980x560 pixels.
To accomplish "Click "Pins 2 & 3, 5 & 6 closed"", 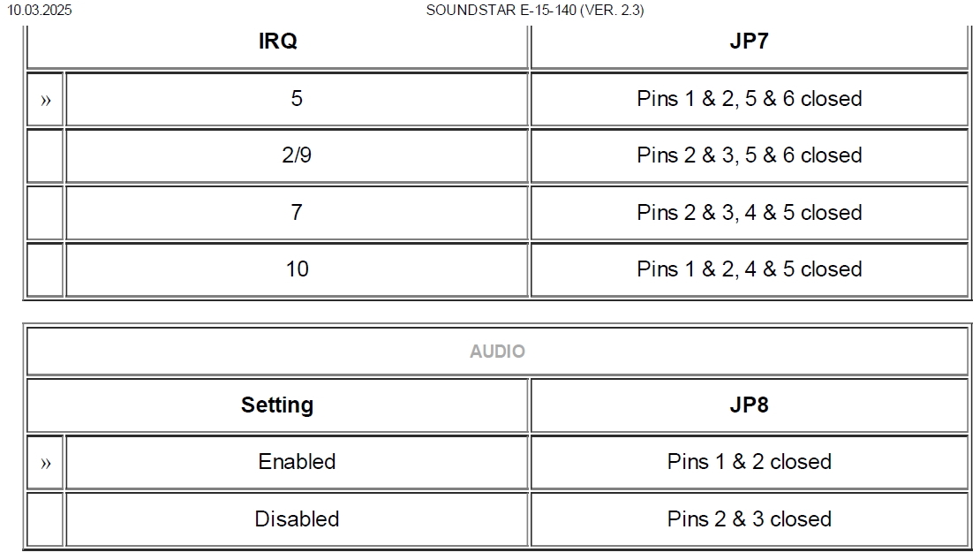I will (749, 155).
